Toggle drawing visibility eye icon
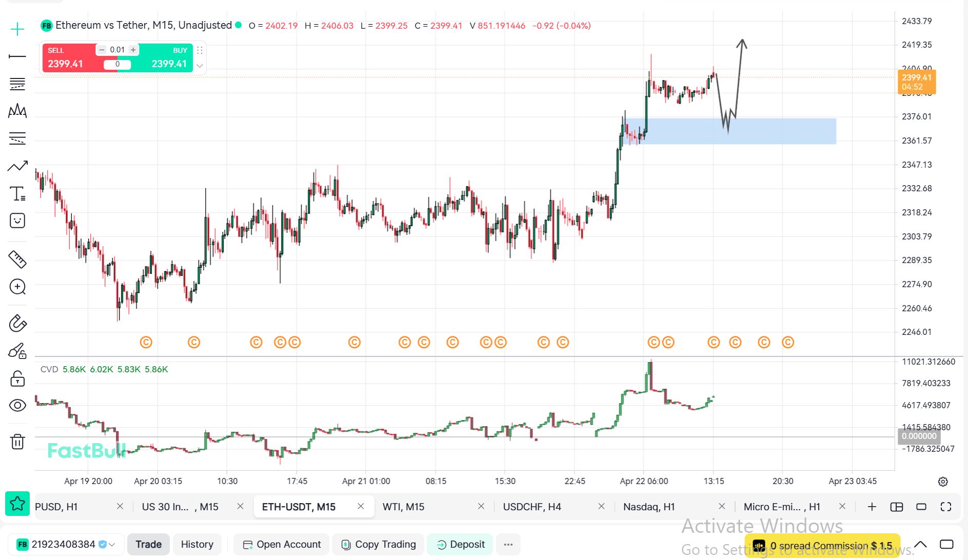 tap(17, 406)
